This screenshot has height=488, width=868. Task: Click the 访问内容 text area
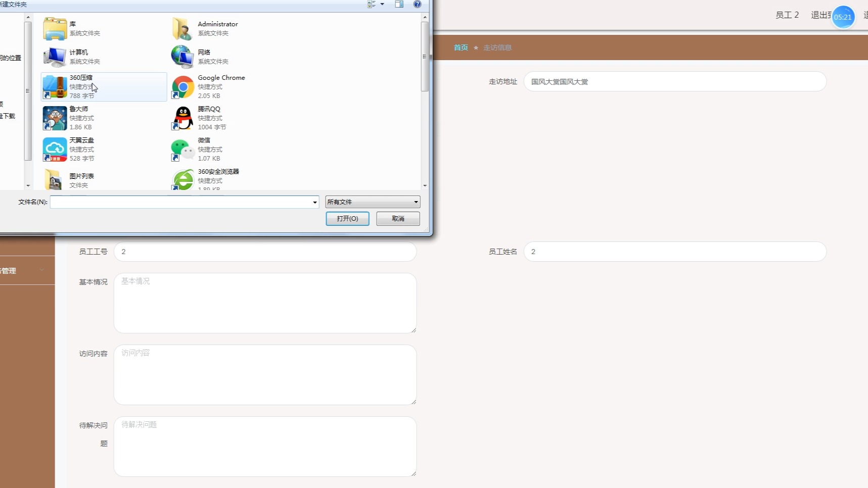pyautogui.click(x=265, y=375)
